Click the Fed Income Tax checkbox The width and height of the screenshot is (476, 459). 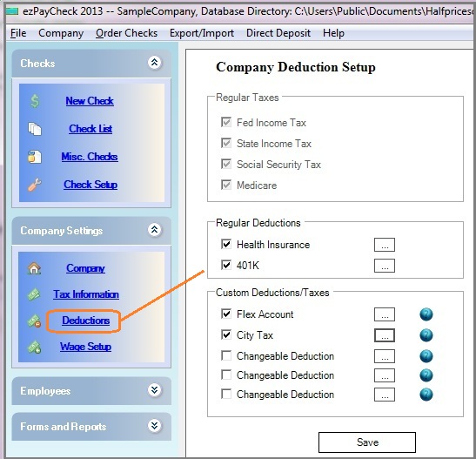[226, 122]
